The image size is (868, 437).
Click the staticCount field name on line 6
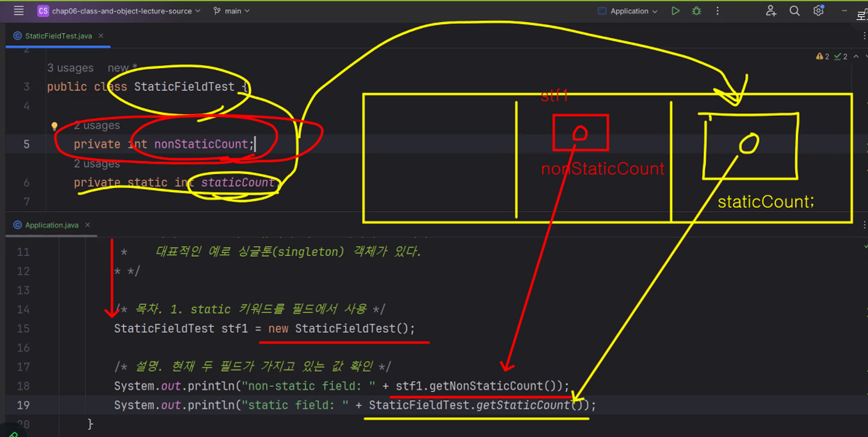click(238, 183)
